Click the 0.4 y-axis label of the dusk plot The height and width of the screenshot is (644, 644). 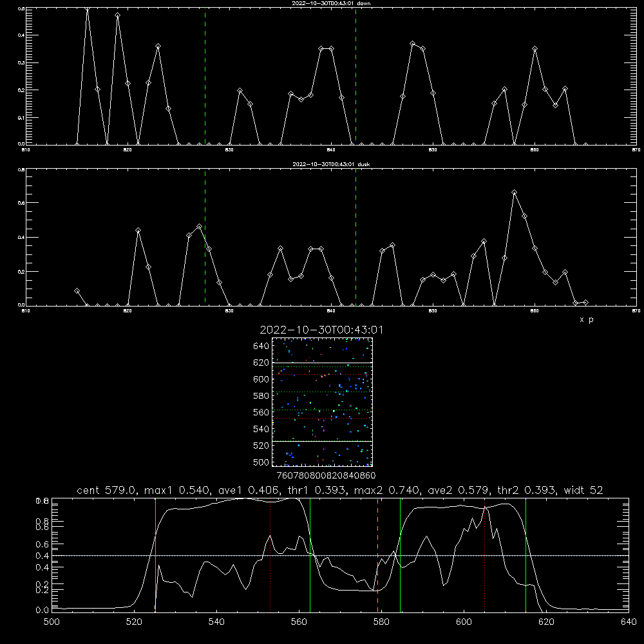tap(21, 238)
